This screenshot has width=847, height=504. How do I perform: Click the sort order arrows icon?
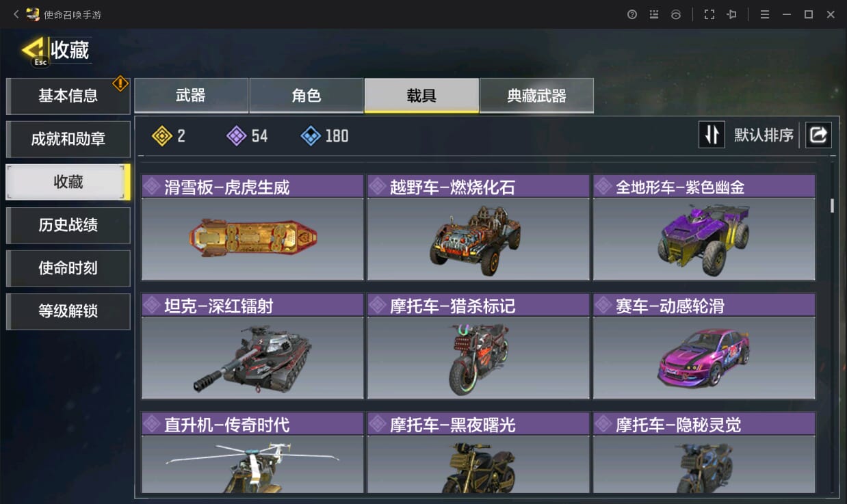712,135
